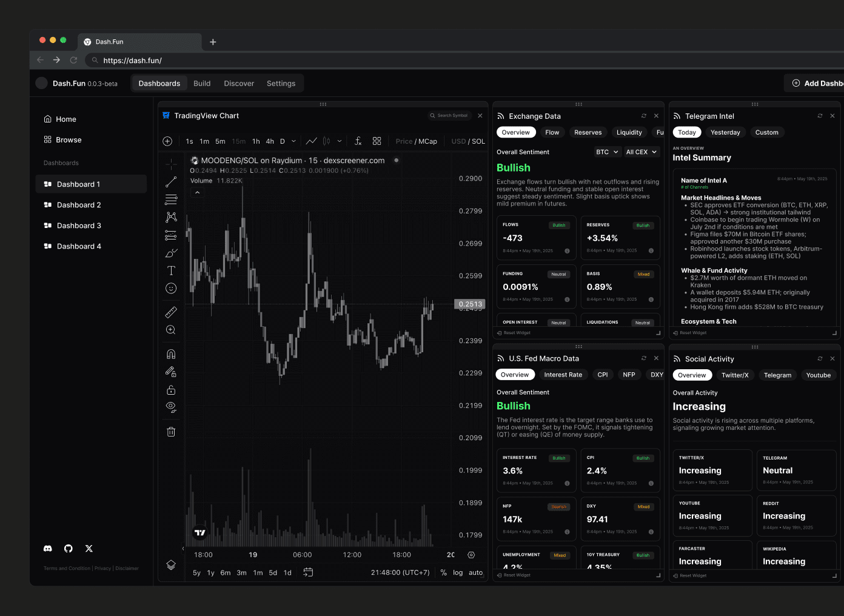844x616 pixels.
Task: Select the candlestick chart style icon
Action: (327, 141)
